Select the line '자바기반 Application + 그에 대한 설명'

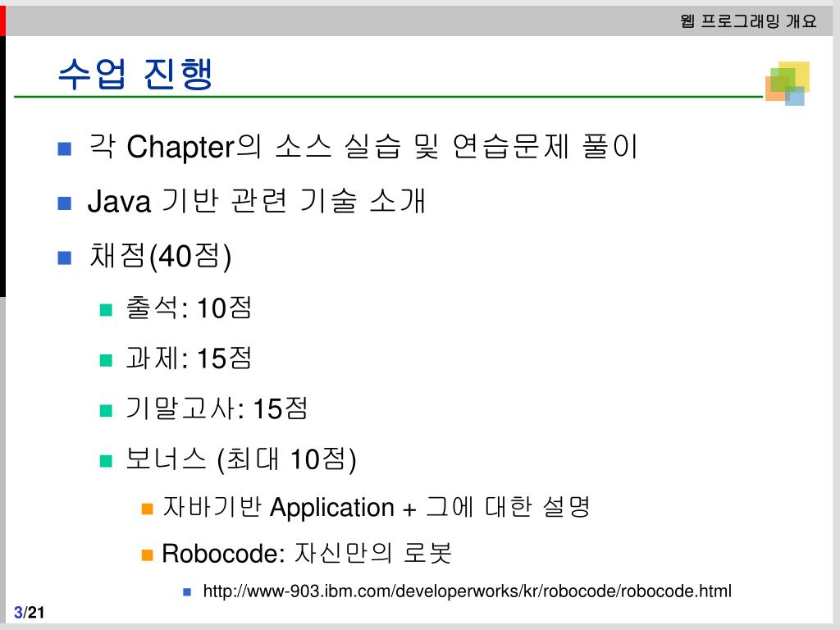pos(376,507)
